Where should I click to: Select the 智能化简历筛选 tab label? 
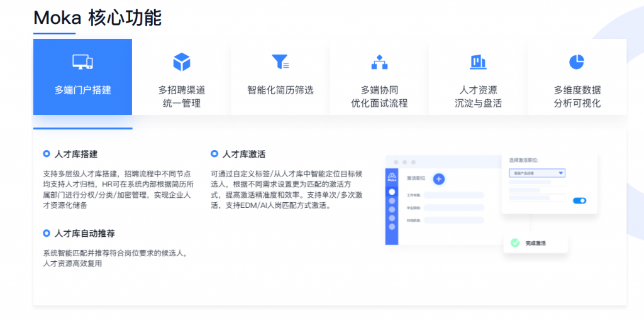tap(280, 90)
